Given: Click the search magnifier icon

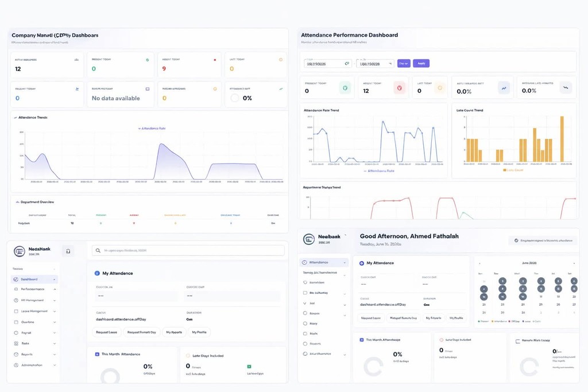Looking at the screenshot, I should (98, 250).
